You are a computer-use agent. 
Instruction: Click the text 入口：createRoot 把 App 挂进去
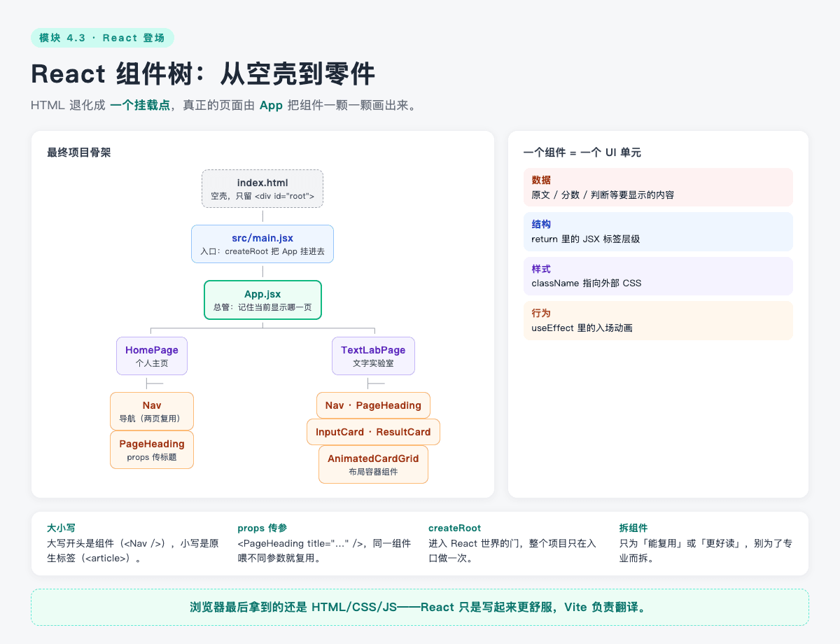[262, 251]
